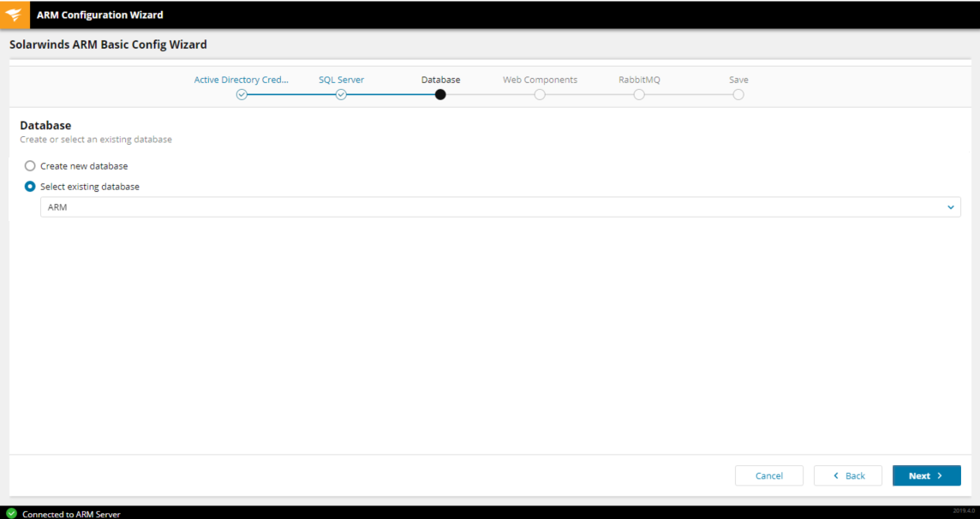Choose the Select existing database radio button
The image size is (980, 519).
tap(30, 187)
